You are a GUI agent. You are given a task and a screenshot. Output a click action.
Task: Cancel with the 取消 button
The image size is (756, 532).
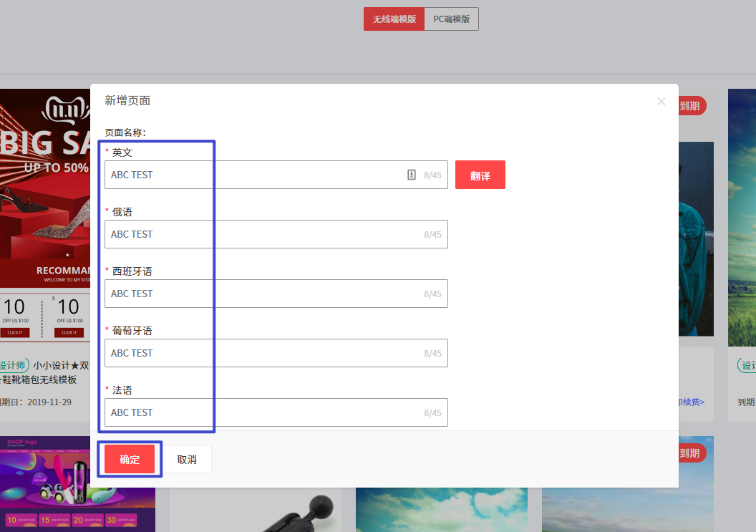point(187,459)
